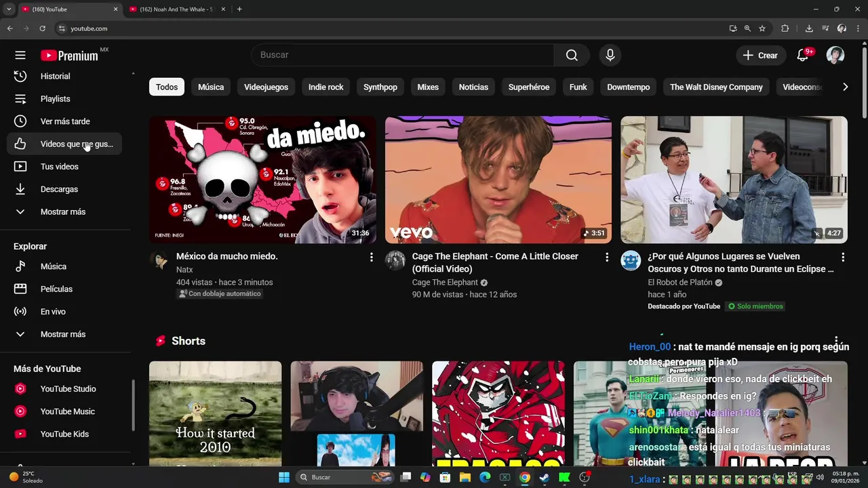Click the Solo miembros badge
This screenshot has height=488, width=868.
click(755, 306)
